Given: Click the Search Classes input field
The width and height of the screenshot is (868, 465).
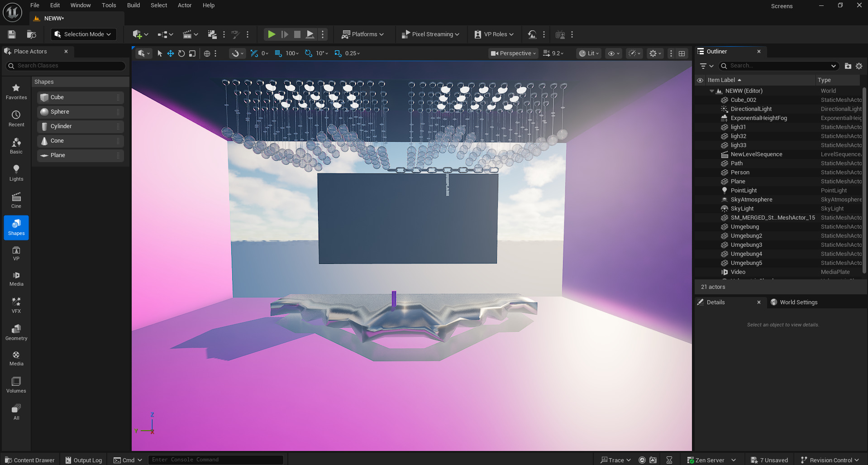Looking at the screenshot, I should click(x=66, y=66).
